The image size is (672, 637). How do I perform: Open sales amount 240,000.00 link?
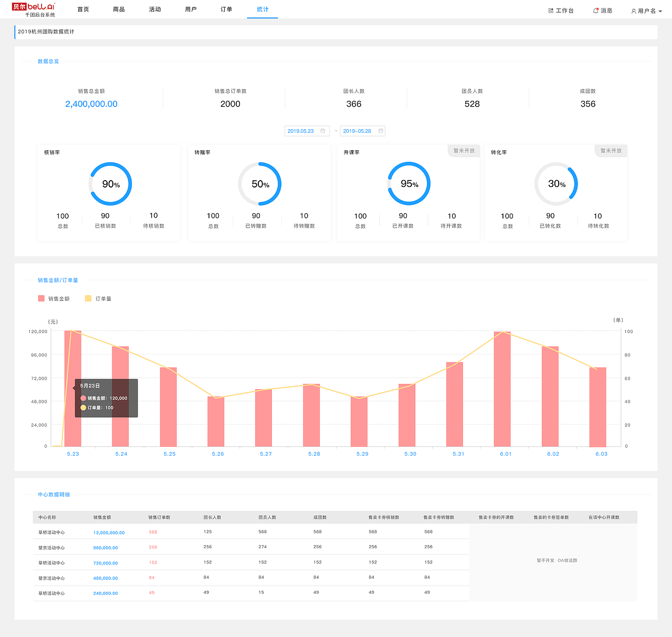(106, 593)
